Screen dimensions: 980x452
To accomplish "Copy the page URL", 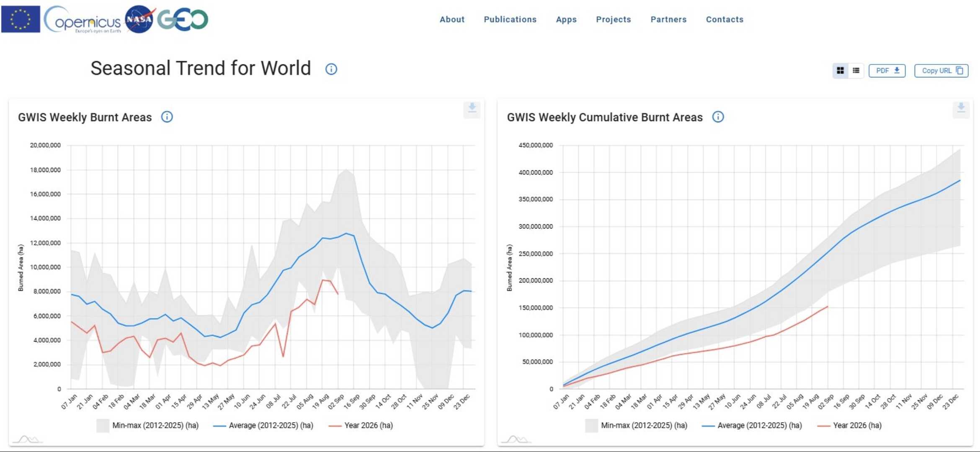I will click(x=941, y=71).
